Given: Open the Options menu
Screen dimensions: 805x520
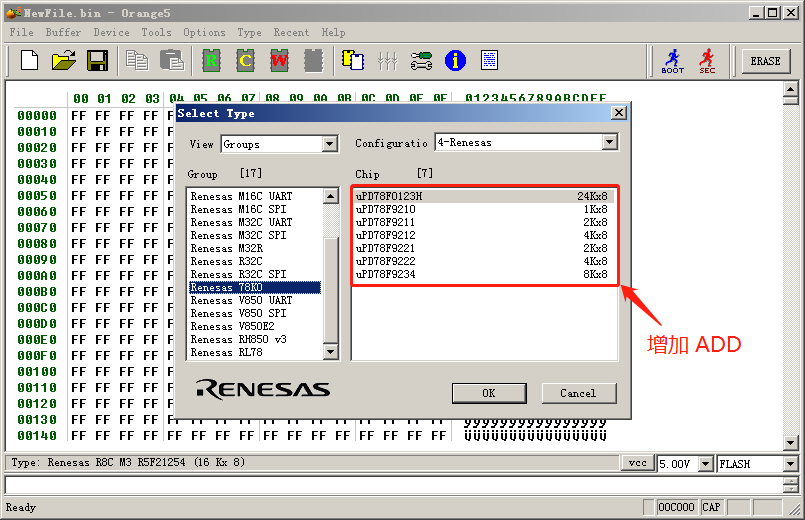Looking at the screenshot, I should click(204, 32).
